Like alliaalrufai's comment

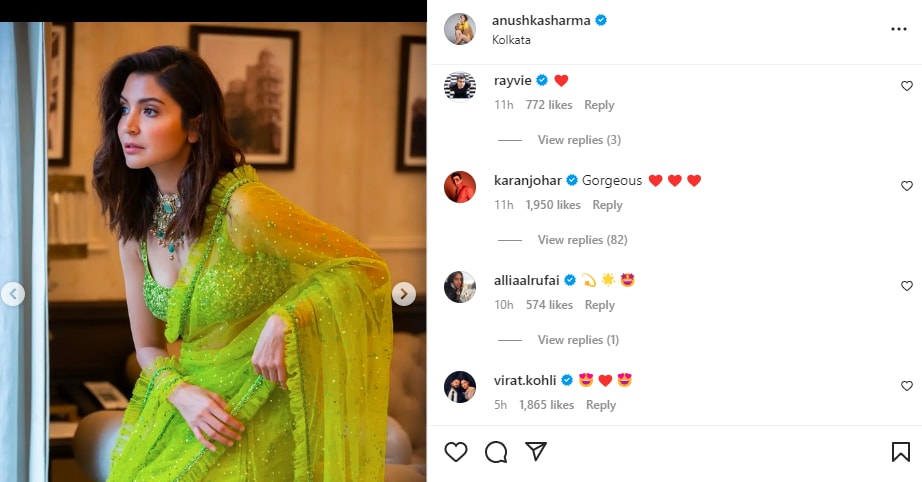pos(907,286)
